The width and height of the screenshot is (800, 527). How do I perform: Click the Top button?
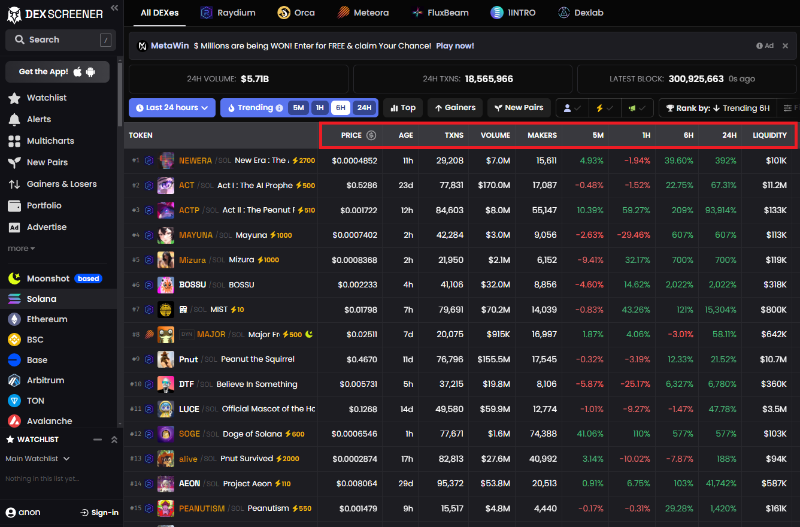(x=403, y=108)
